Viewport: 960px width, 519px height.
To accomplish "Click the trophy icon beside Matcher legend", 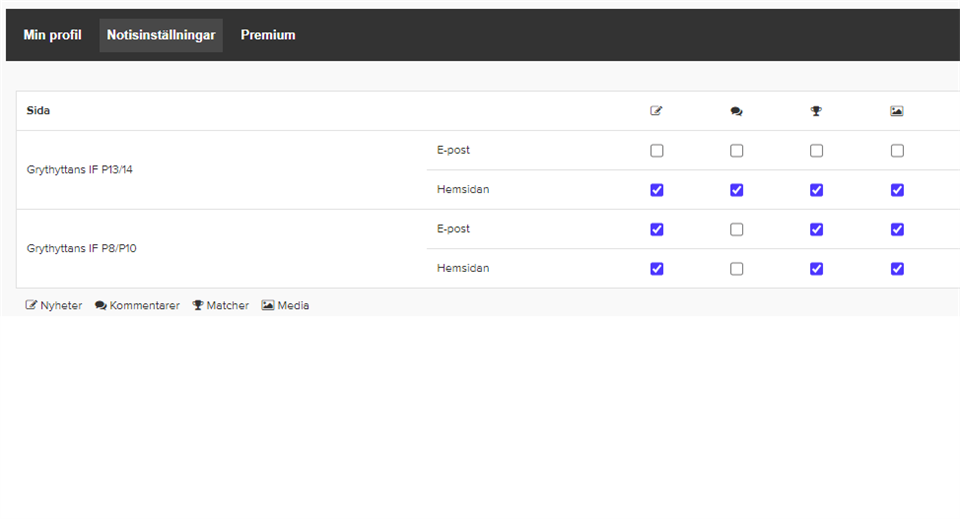I will click(198, 305).
